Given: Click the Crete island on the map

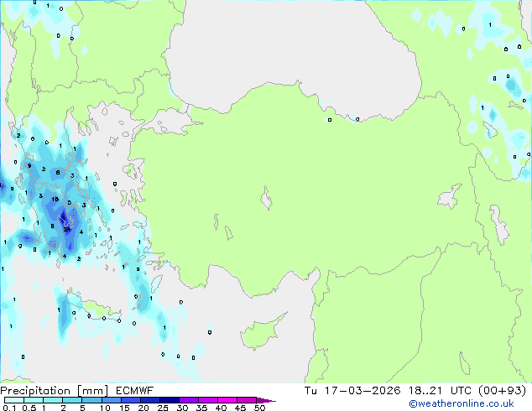Looking at the screenshot, I should [93, 306].
